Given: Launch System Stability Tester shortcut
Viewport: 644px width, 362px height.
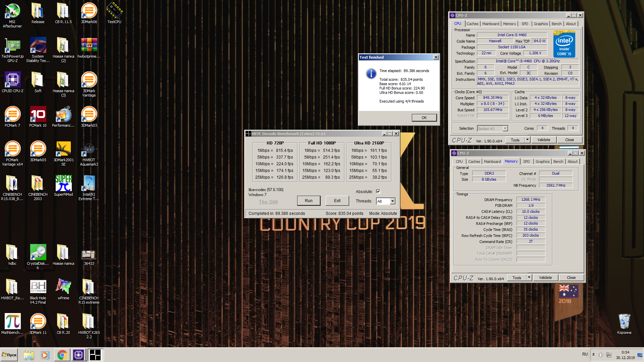Looking at the screenshot, I should (x=38, y=50).
